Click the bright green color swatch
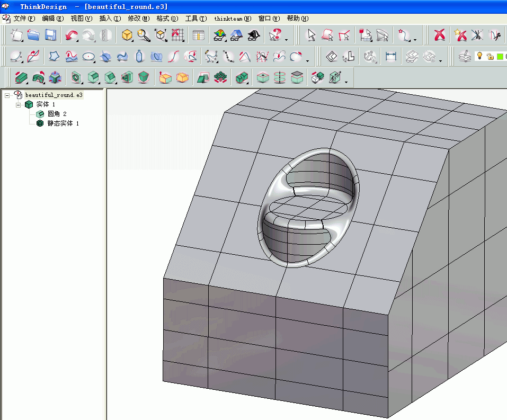Viewport: 507px width, 420px height. [x=500, y=57]
